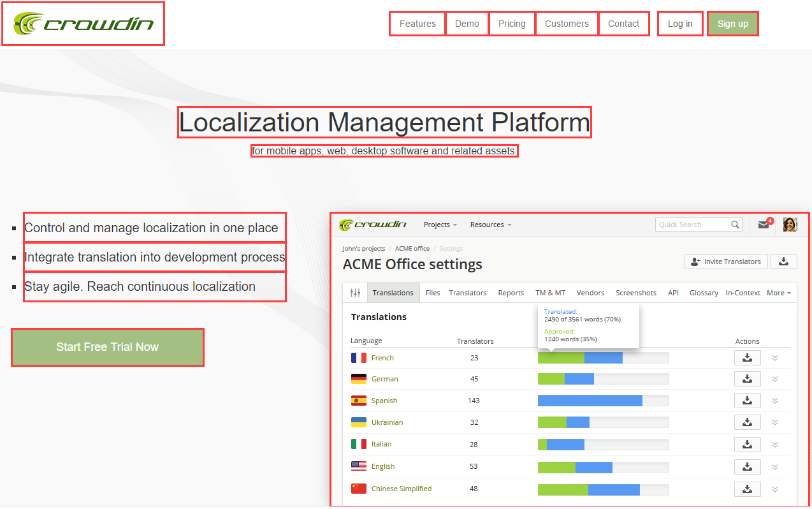Expand the English row chevron
Image resolution: width=812 pixels, height=509 pixels.
click(x=775, y=466)
